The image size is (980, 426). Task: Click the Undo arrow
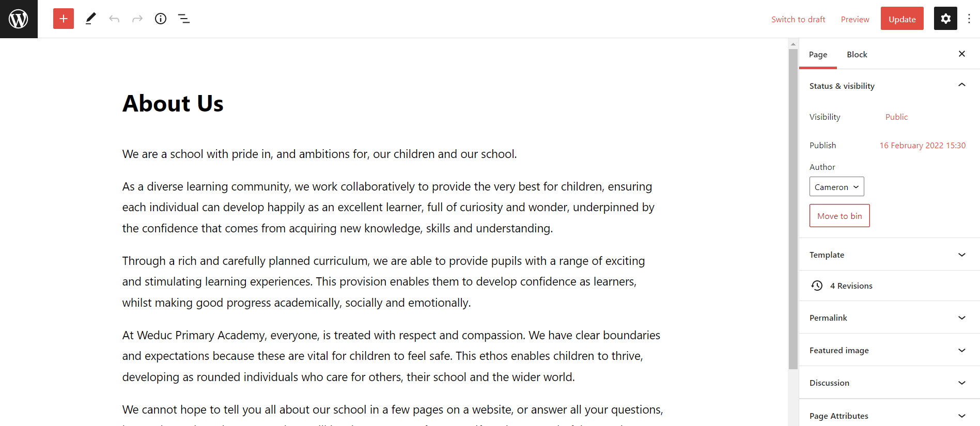pos(114,19)
